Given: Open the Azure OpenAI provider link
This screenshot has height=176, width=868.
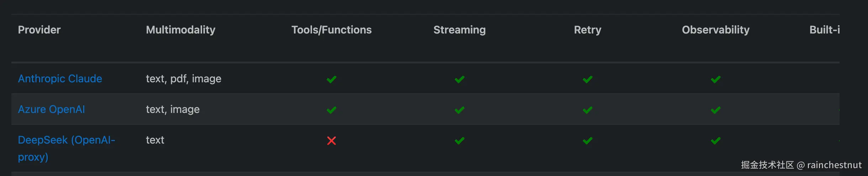Looking at the screenshot, I should coord(51,109).
